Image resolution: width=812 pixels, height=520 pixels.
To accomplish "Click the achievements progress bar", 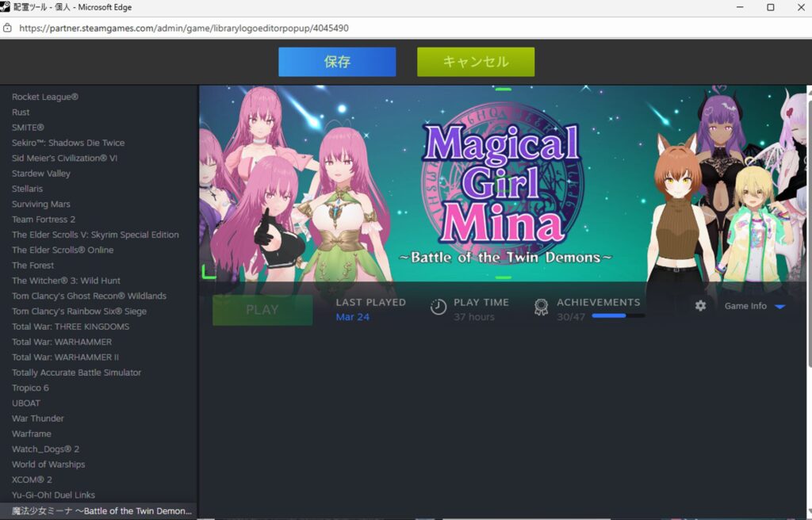I will tap(618, 316).
